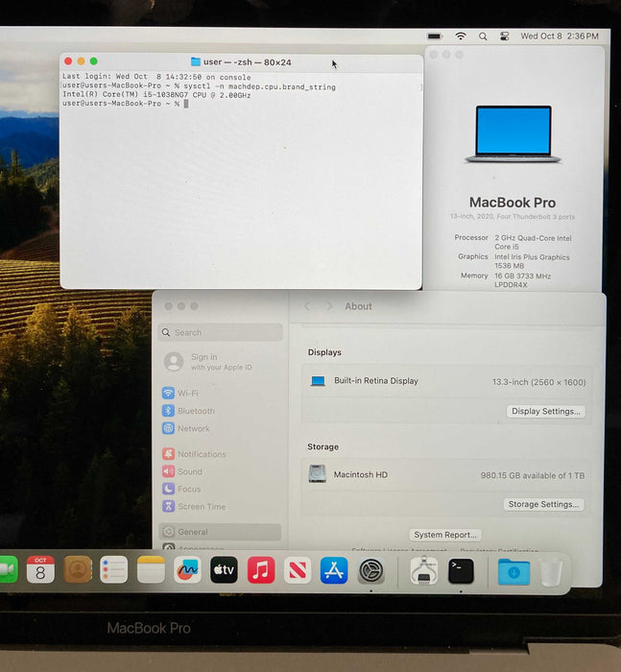The image size is (621, 672).
Task: Click the Graphics value Intel Iris Plus Graphics
Action: [x=532, y=261]
